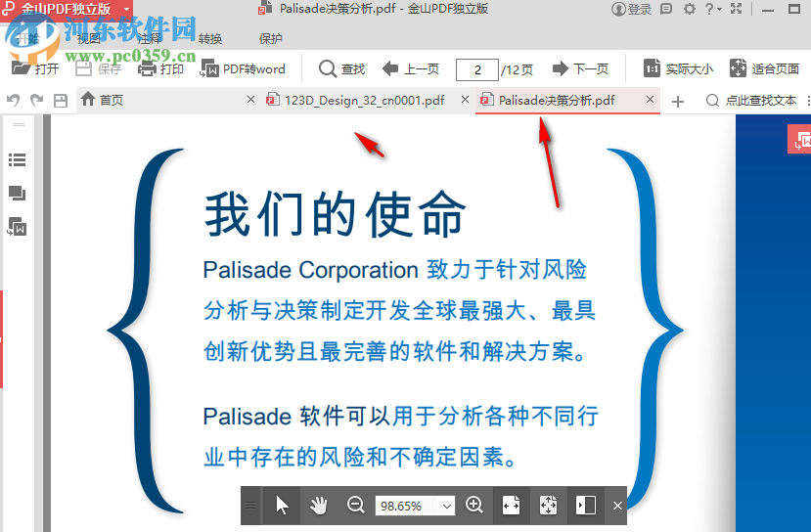Open the help question mark dropdown

[x=713, y=9]
